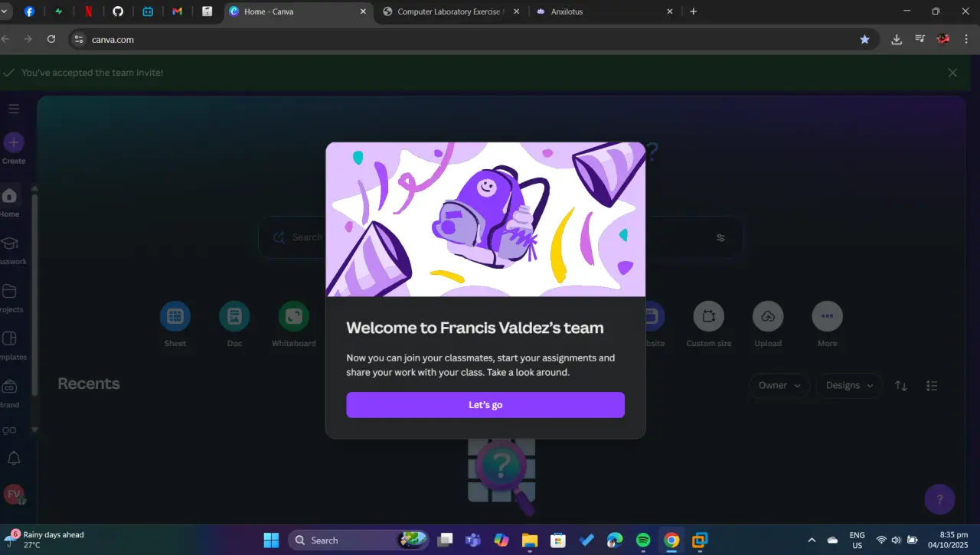This screenshot has width=980, height=555.
Task: View site information icon
Action: pos(78,39)
